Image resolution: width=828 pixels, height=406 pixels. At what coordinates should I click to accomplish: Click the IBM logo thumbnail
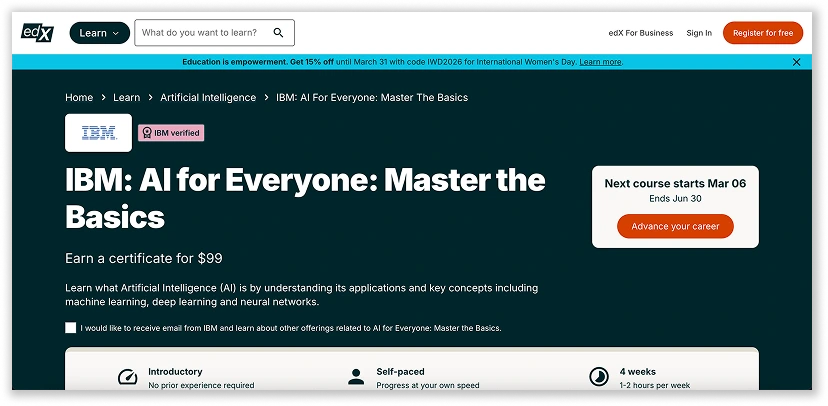point(98,133)
